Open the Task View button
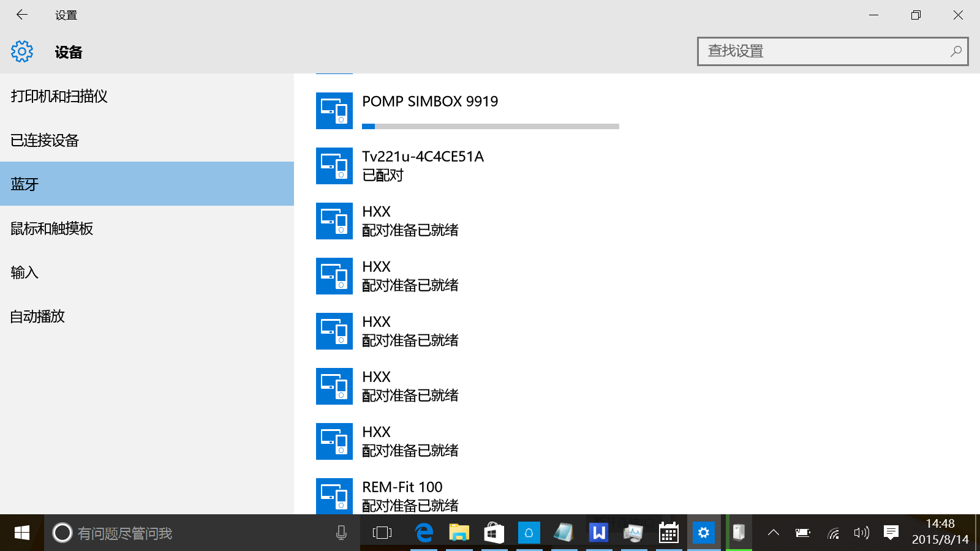Image resolution: width=980 pixels, height=551 pixels. click(382, 533)
